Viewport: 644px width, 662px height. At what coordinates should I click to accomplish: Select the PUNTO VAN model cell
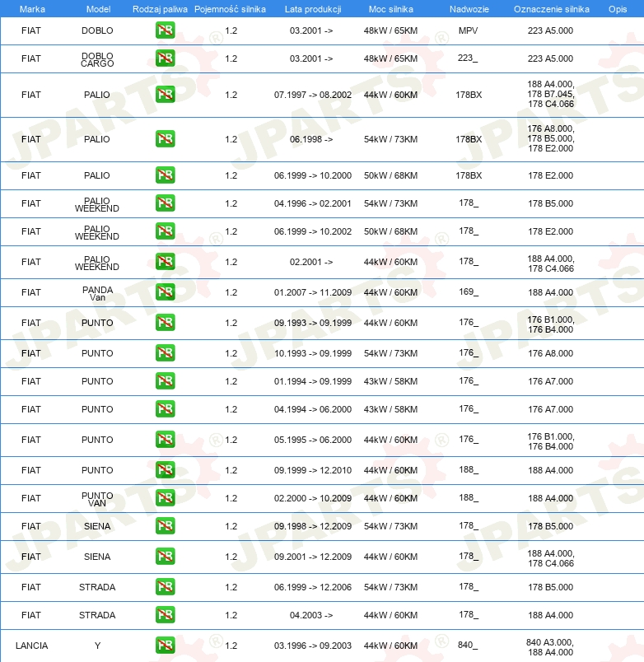click(x=97, y=499)
